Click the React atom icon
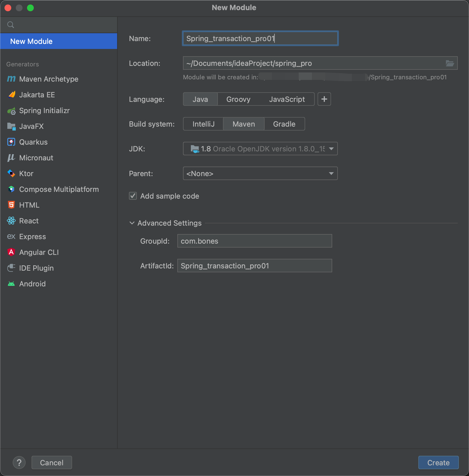Image resolution: width=469 pixels, height=476 pixels. [x=11, y=221]
